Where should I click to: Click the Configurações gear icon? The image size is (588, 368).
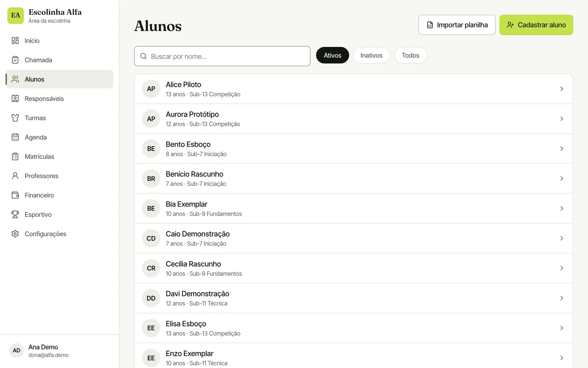click(15, 234)
